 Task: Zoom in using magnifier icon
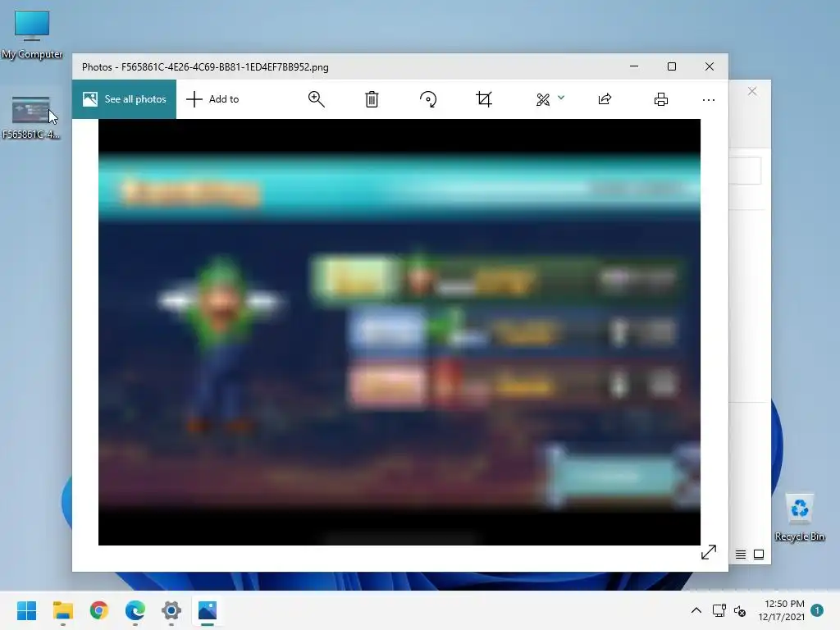[x=316, y=99]
